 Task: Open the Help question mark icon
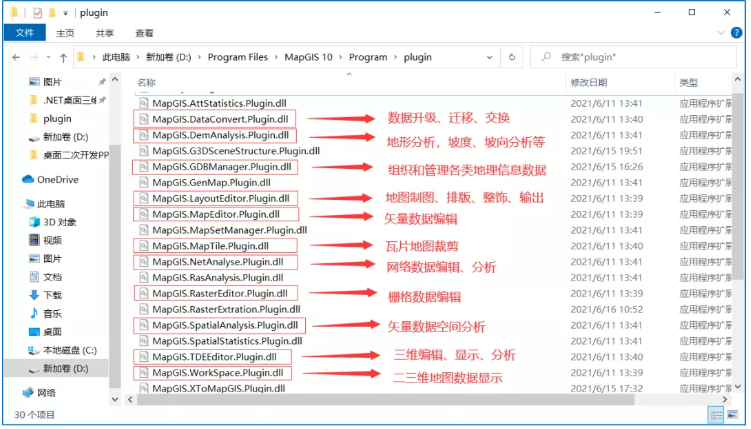[x=737, y=33]
